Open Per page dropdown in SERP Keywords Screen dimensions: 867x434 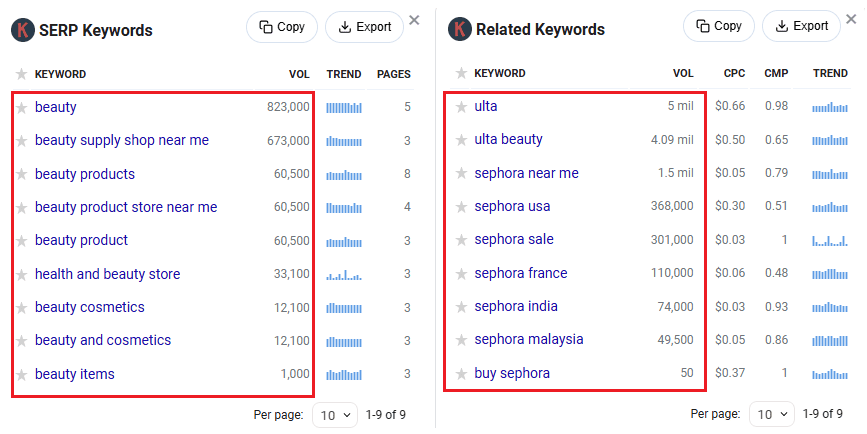pyautogui.click(x=335, y=415)
